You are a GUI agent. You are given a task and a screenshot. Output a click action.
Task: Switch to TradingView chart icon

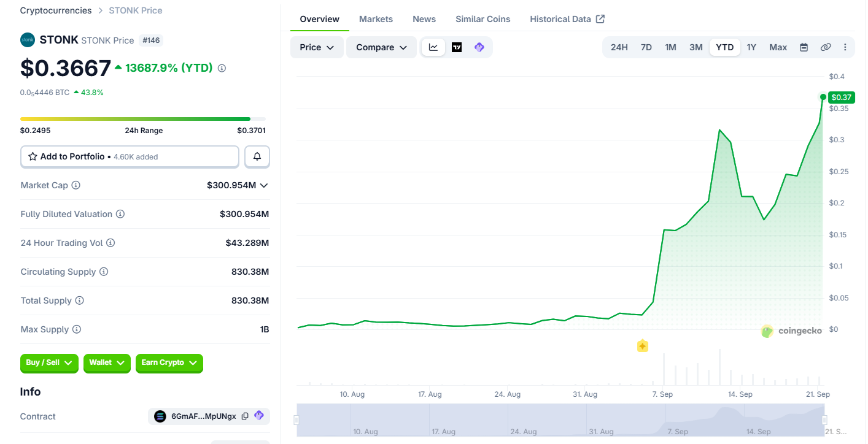(x=457, y=47)
